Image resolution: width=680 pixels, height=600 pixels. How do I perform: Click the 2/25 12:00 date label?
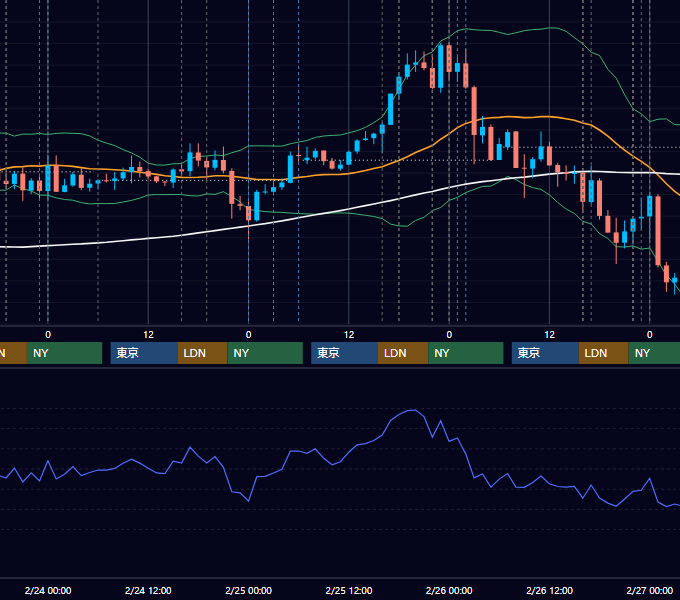[x=349, y=590]
